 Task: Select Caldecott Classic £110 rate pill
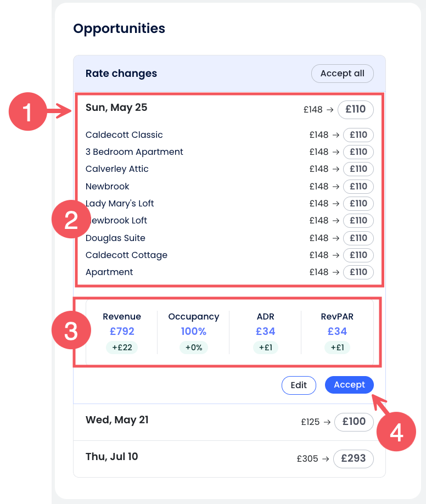click(358, 135)
